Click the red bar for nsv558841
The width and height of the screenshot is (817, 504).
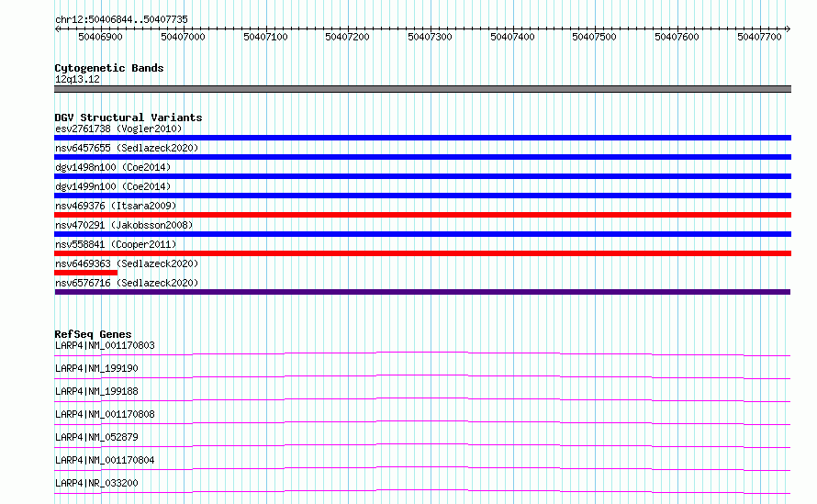coord(422,253)
